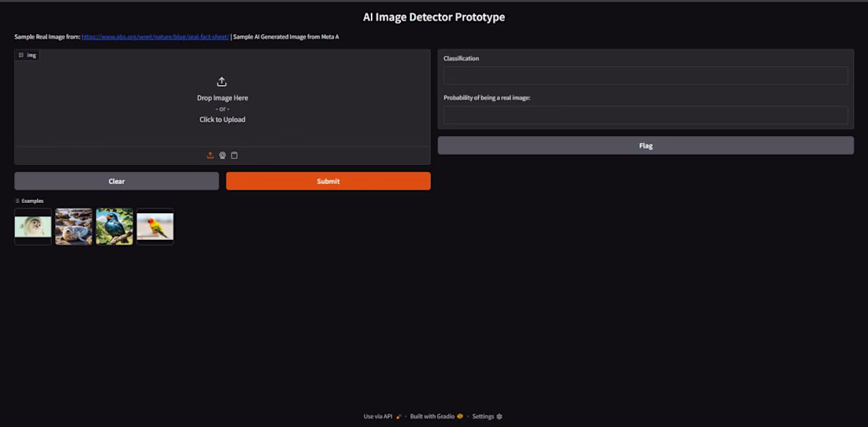The height and width of the screenshot is (427, 868).
Task: Open the pbs.org seal fact sheet link
Action: coord(155,37)
